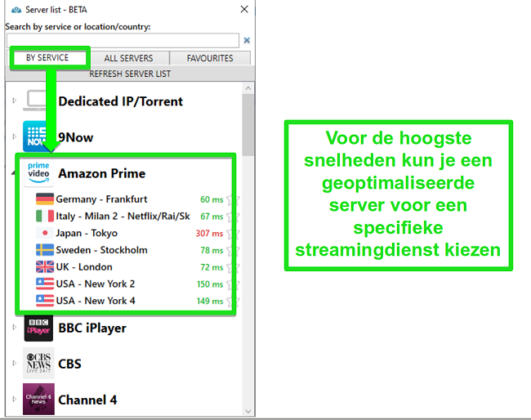Favourite the Italy - Milan 2 server star
Viewport: 531px width, 420px height.
point(233,217)
